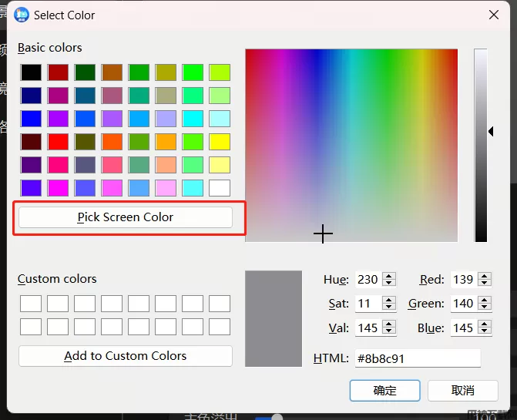Select the first empty custom color slot
517x420 pixels.
point(31,304)
